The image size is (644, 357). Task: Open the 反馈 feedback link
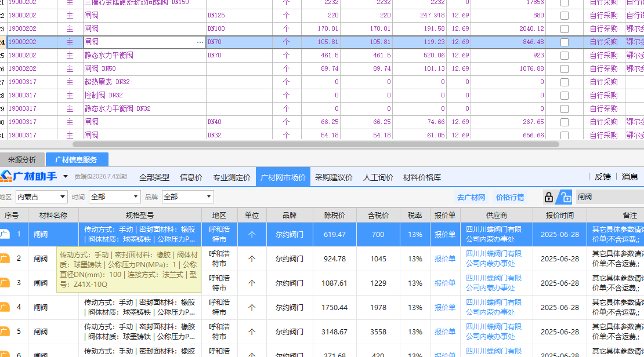pyautogui.click(x=603, y=177)
